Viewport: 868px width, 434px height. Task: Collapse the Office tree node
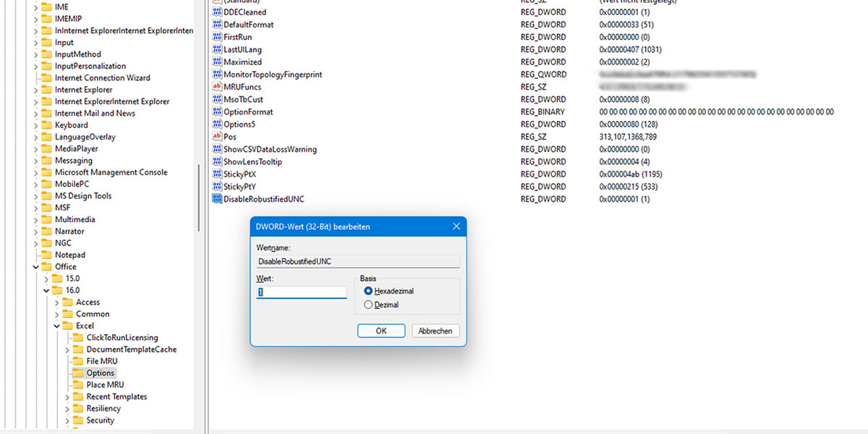[x=35, y=267]
